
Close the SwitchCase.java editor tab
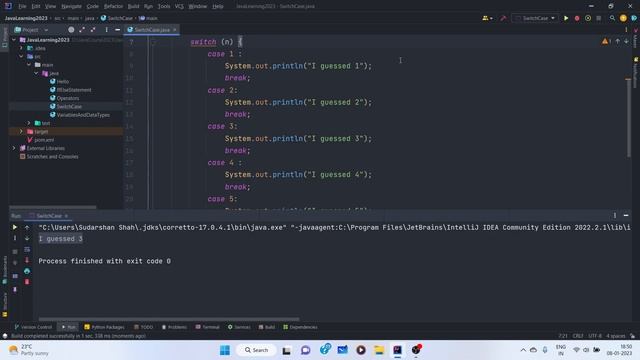coord(175,30)
